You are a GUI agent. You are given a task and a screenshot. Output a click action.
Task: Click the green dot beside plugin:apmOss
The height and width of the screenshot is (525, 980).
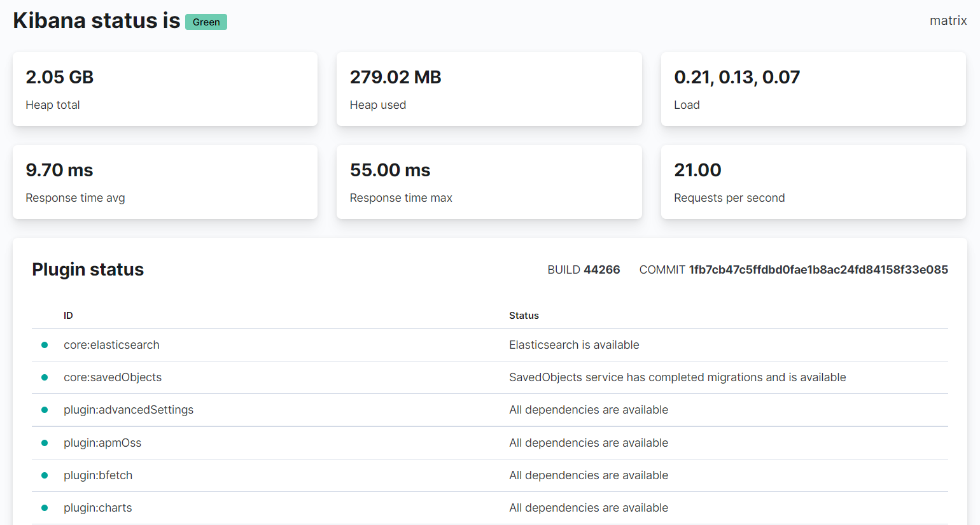click(45, 443)
